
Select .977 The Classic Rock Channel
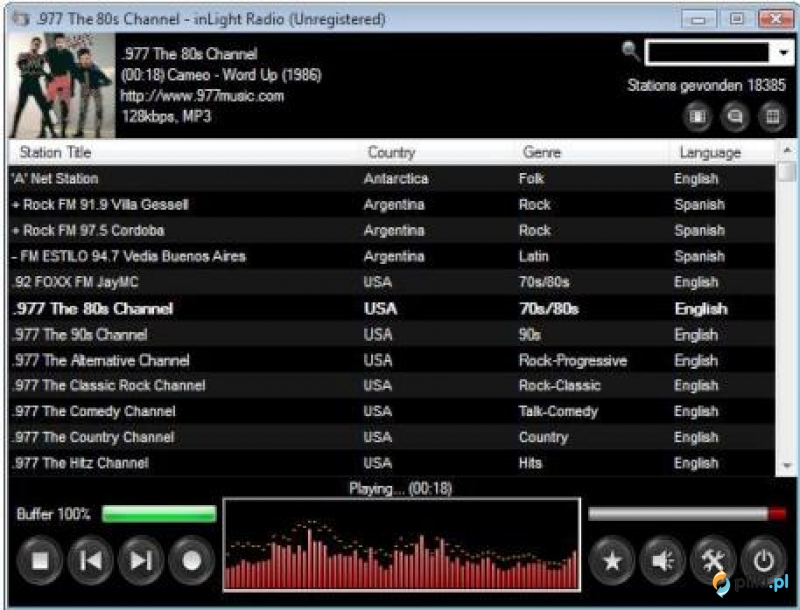point(391,386)
